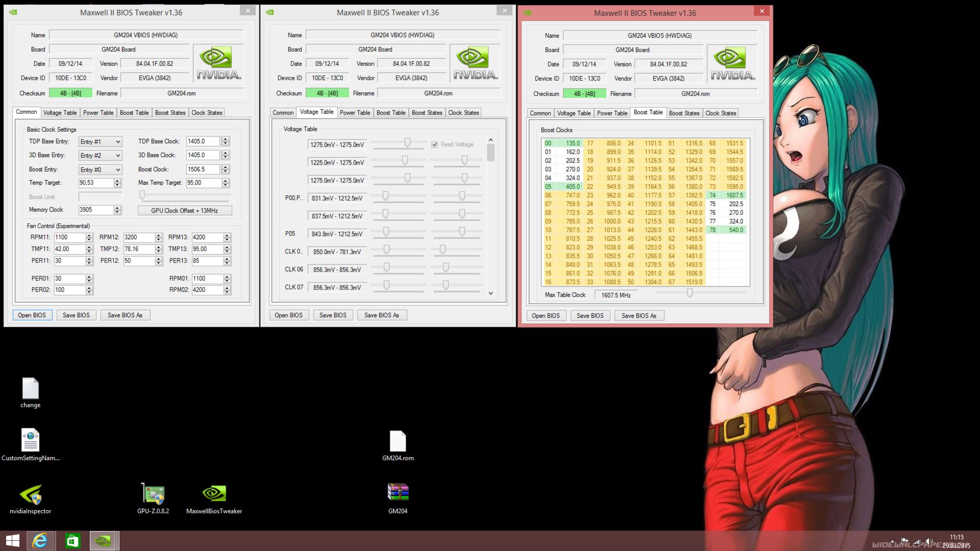Launch Internet Explorer from the taskbar
980x551 pixels.
coord(40,541)
